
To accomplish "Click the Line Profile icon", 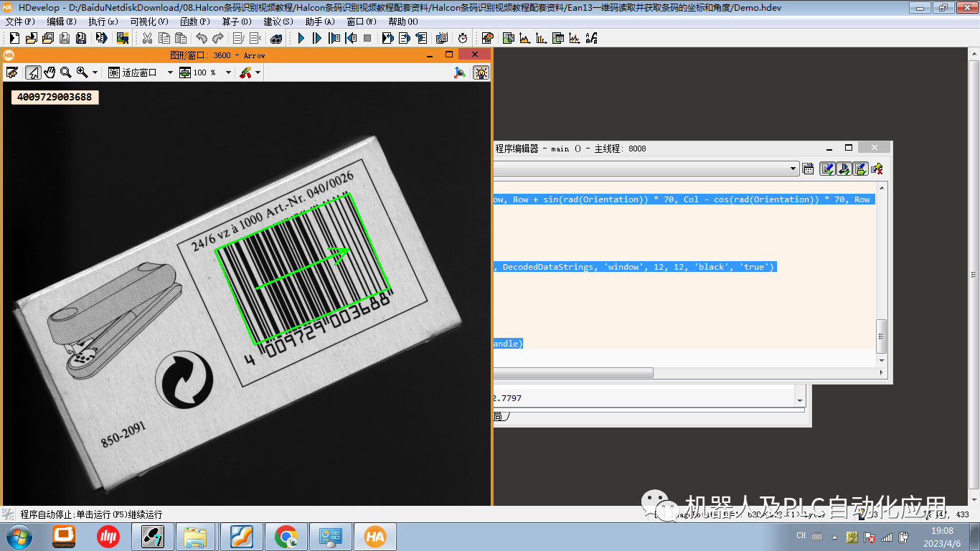I will 574,38.
